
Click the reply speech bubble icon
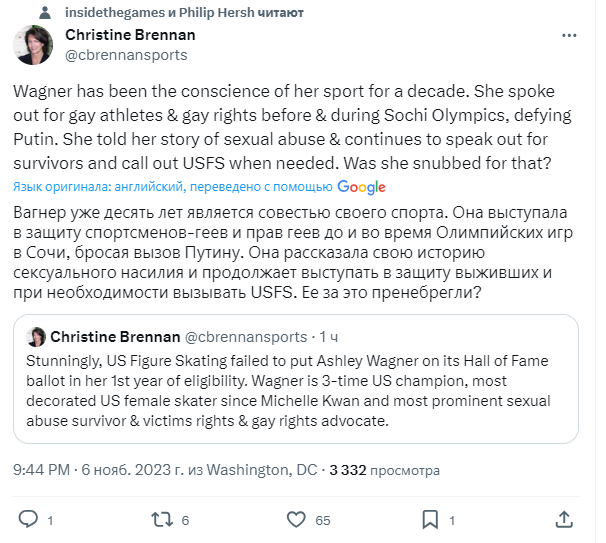[x=28, y=519]
